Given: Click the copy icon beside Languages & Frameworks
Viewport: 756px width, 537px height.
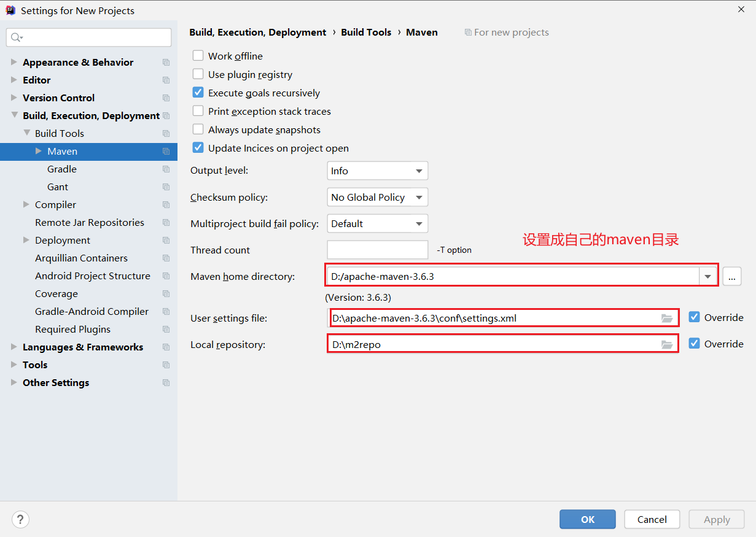Looking at the screenshot, I should 166,347.
